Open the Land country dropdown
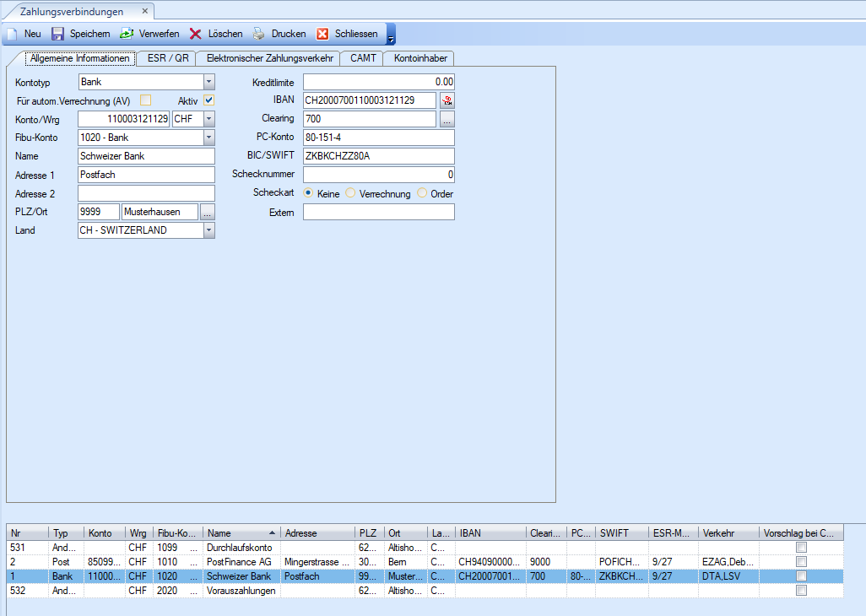 (209, 230)
